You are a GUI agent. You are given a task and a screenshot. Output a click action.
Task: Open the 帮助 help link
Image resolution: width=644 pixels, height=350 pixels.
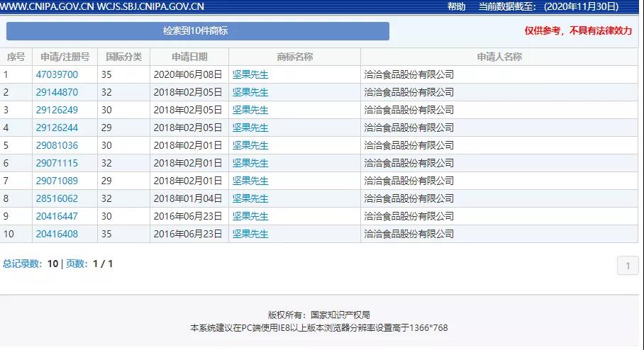(x=457, y=6)
